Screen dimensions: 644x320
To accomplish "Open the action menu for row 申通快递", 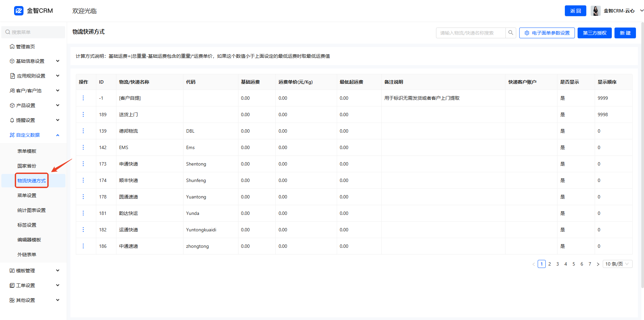I will tap(83, 164).
